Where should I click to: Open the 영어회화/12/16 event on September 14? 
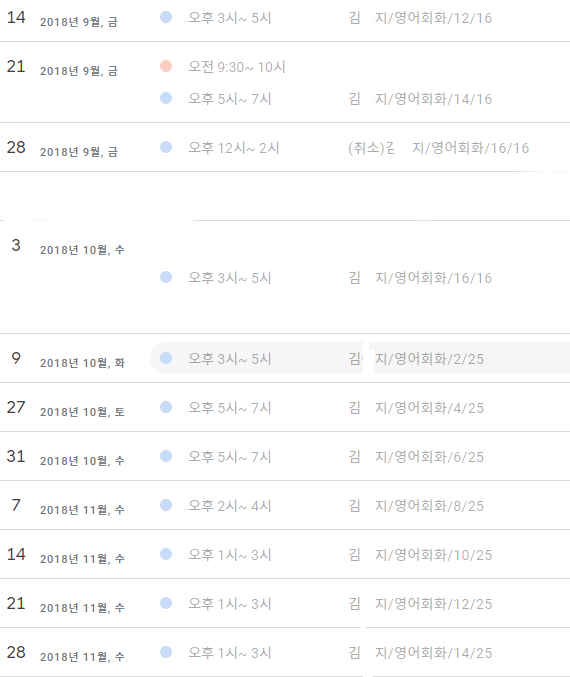coord(360,17)
